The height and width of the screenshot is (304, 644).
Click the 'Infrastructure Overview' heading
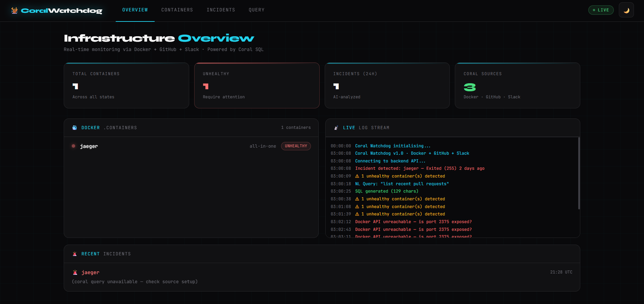coord(159,38)
